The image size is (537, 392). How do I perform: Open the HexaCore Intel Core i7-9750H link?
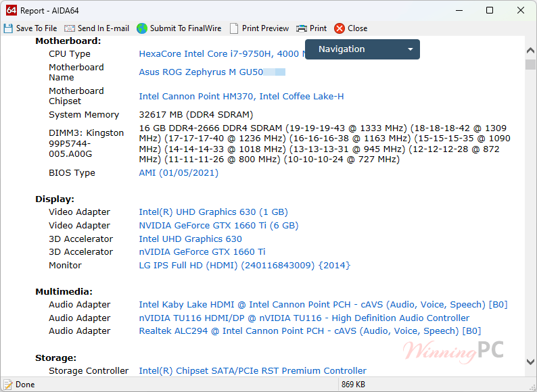point(222,54)
